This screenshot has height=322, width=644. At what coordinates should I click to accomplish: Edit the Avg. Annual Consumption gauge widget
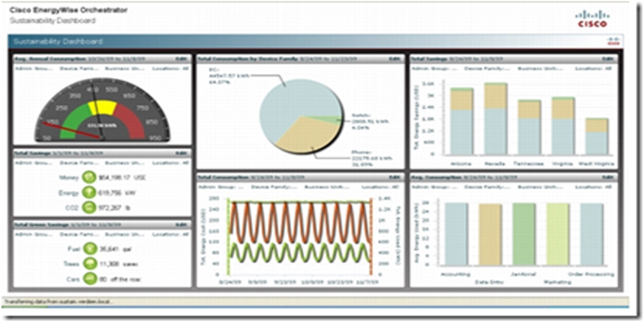(181, 59)
